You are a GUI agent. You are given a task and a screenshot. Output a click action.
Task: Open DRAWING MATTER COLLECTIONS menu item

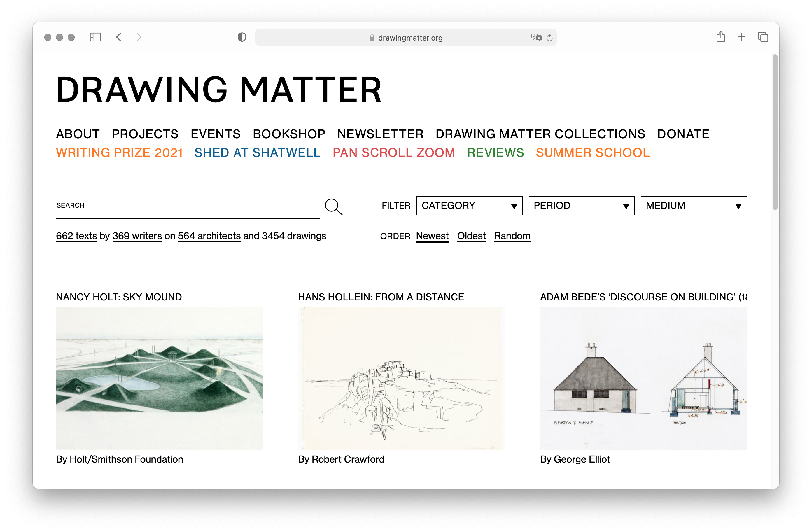point(540,134)
